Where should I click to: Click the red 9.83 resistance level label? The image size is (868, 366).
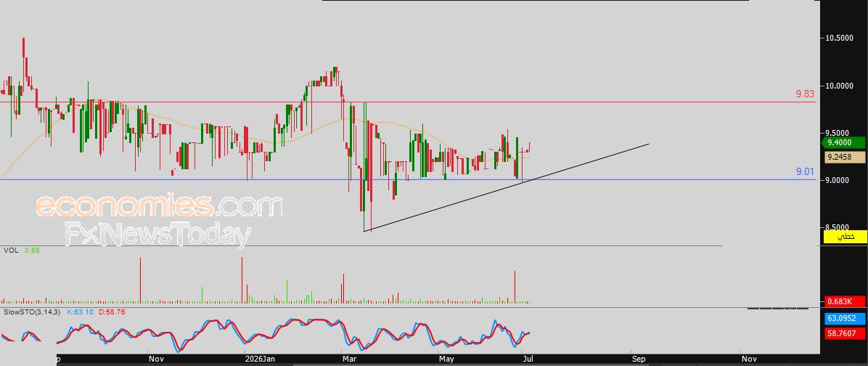click(x=805, y=94)
